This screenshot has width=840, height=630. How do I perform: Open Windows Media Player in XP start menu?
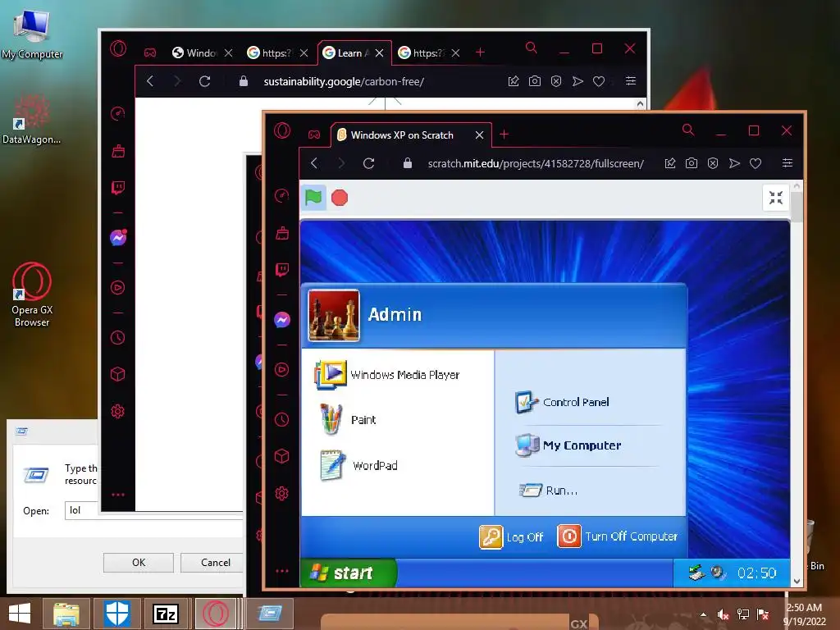click(387, 374)
